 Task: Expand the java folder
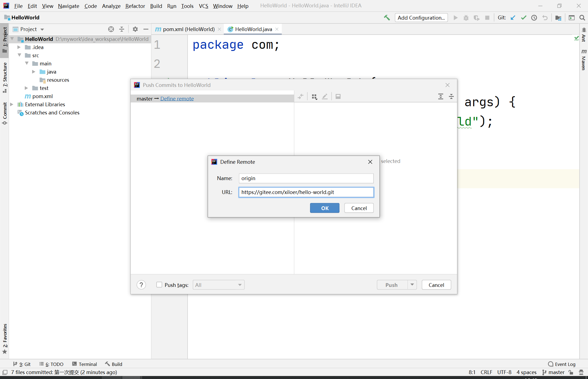pyautogui.click(x=34, y=72)
